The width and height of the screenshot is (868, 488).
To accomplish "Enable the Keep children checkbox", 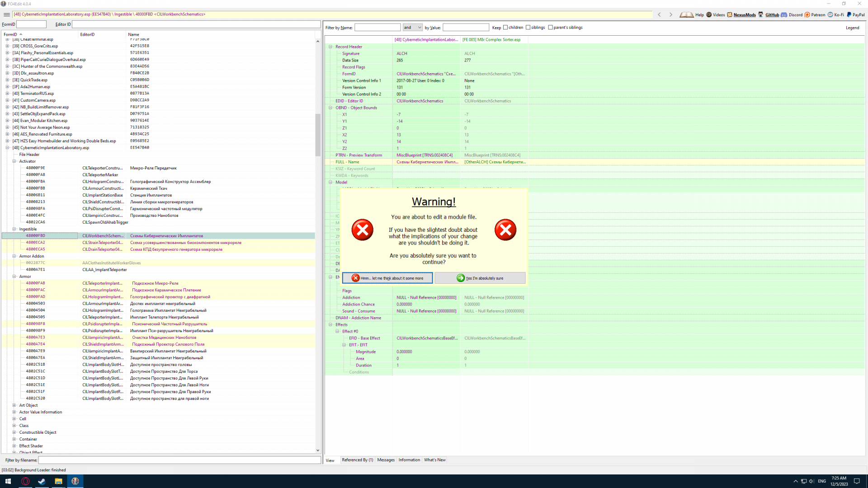I will point(505,28).
